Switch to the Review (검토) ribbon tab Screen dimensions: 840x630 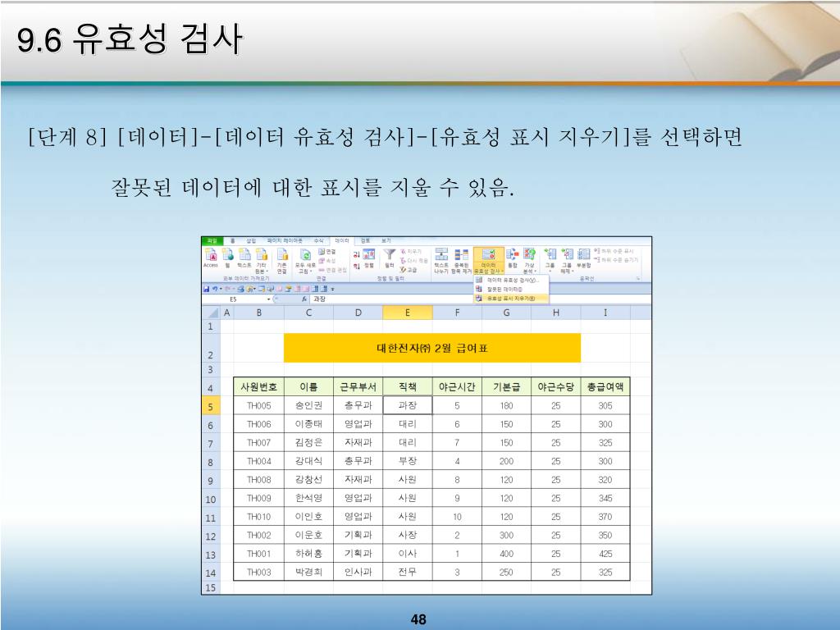[365, 241]
